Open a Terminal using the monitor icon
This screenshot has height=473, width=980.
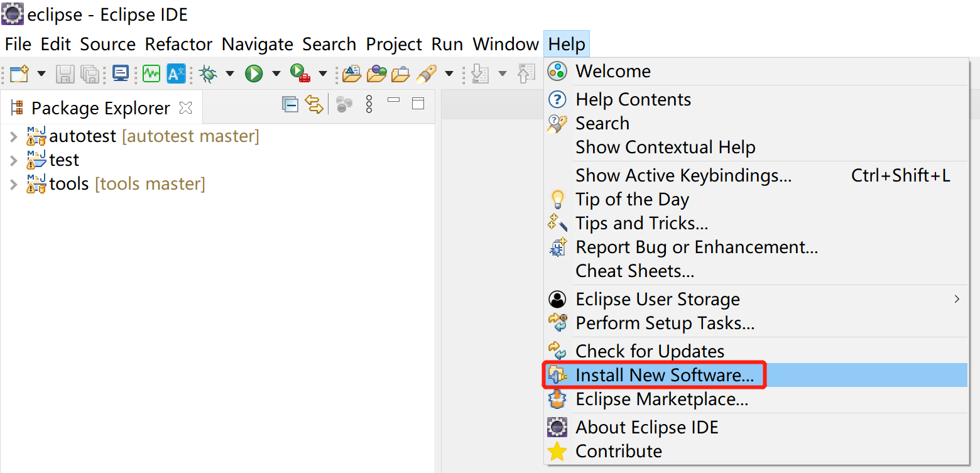(x=120, y=73)
